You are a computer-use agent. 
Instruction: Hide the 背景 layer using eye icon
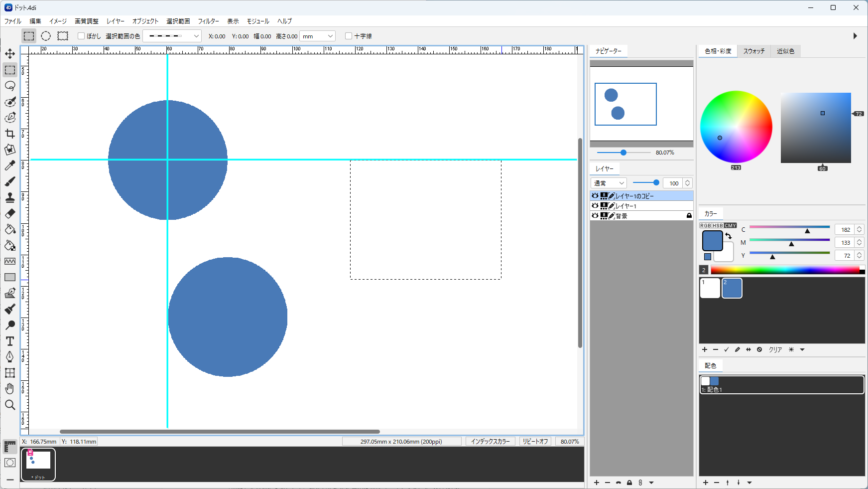click(595, 216)
